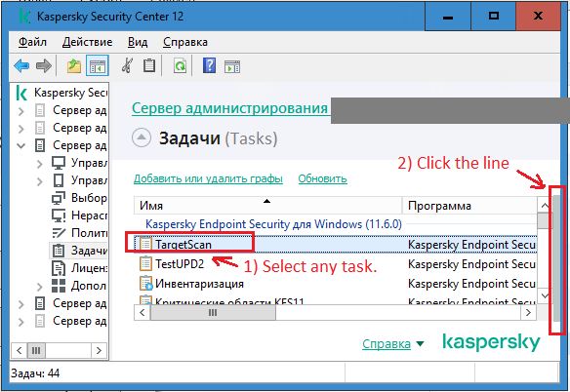The image size is (570, 392).
Task: Expand the first Сервер ад tree node
Action: click(x=21, y=111)
